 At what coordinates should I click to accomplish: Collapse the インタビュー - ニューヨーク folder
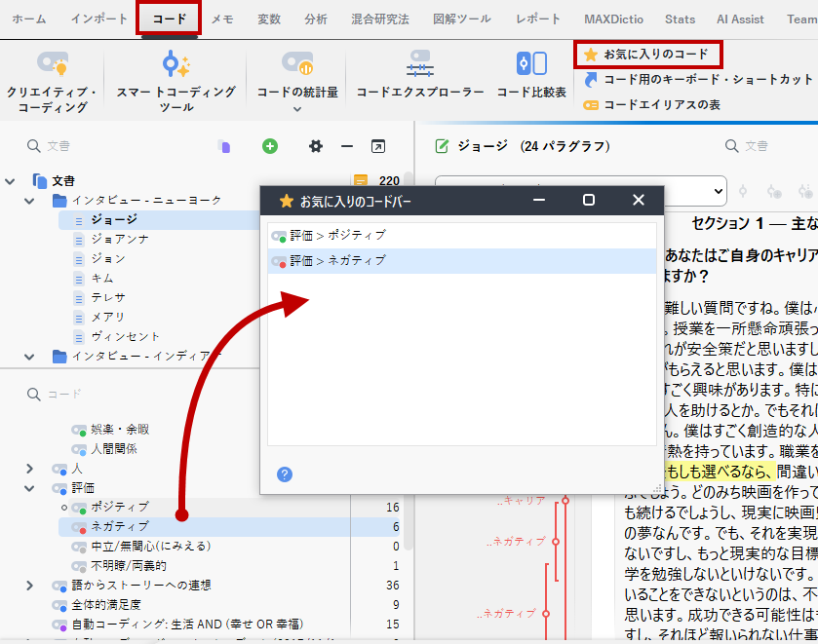29,201
